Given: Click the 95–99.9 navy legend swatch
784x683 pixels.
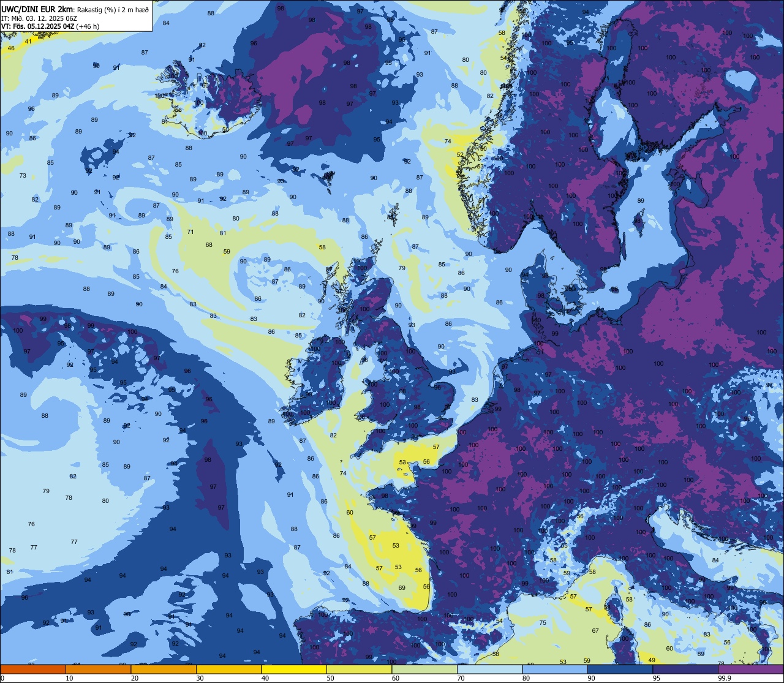Looking at the screenshot, I should pyautogui.click(x=685, y=670).
